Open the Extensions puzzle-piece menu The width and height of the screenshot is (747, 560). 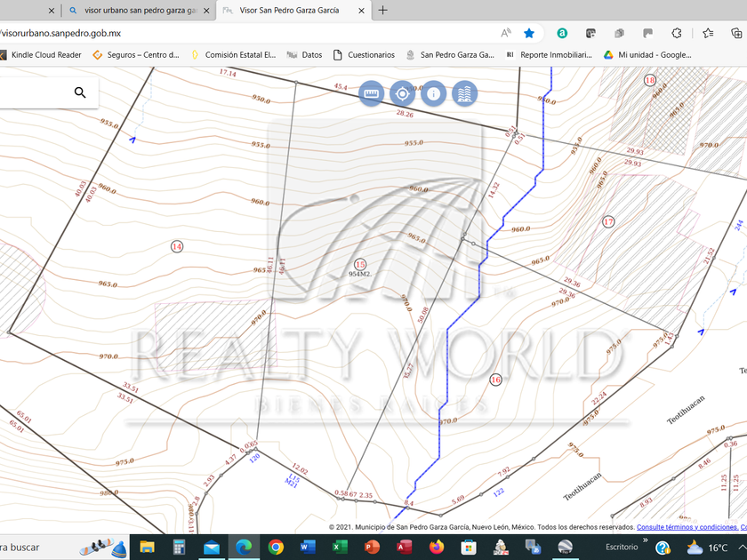[677, 33]
